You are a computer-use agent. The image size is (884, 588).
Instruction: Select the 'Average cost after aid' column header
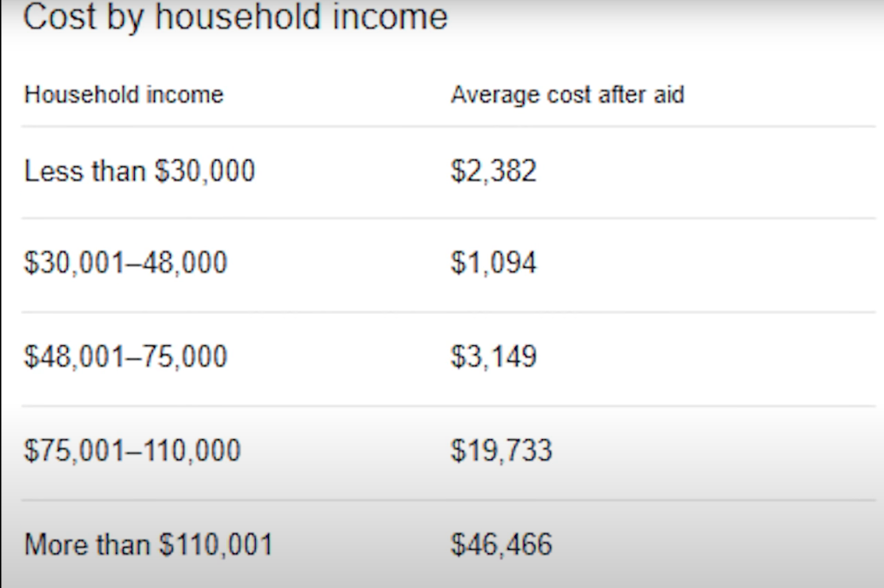(567, 95)
